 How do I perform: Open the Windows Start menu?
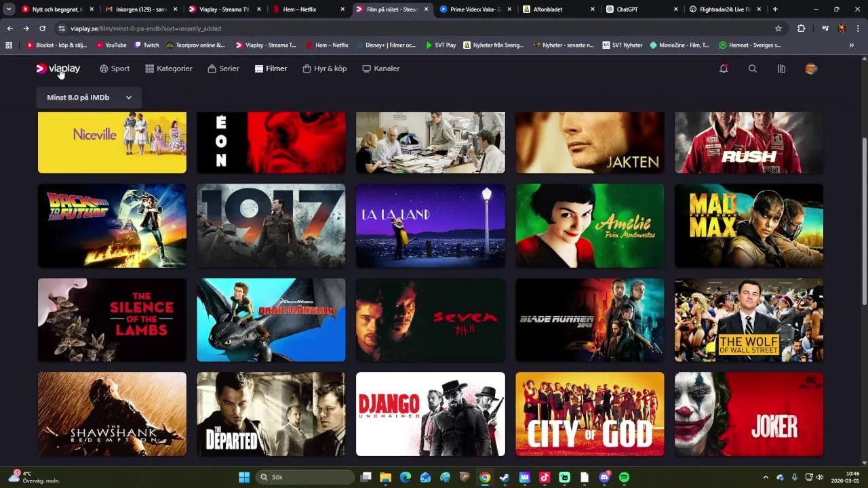coord(244,477)
